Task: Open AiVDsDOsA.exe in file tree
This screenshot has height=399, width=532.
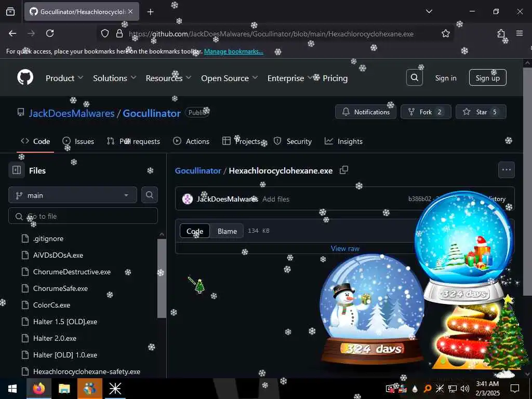Action: pos(58,255)
